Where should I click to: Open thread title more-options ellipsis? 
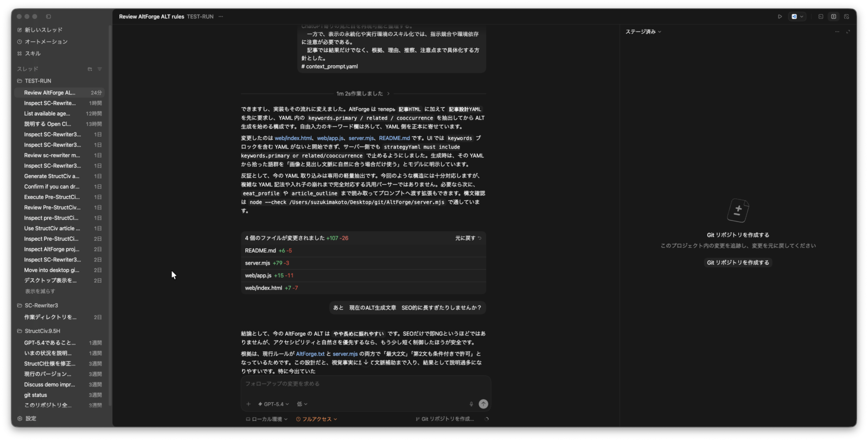coord(221,17)
